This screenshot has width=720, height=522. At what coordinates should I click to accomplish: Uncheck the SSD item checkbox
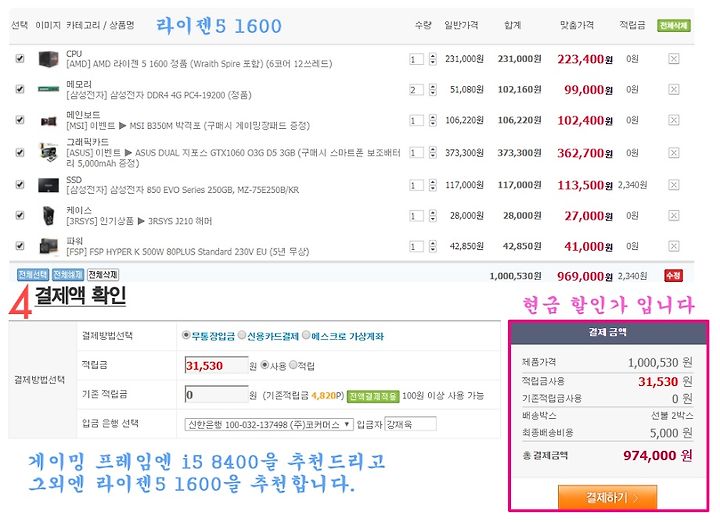coord(20,184)
